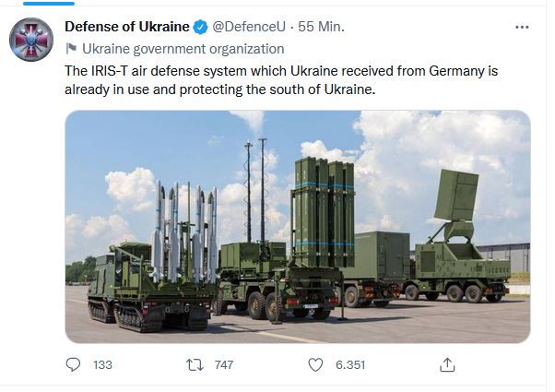
Task: Click the Defense of Ukraine profile avatar
Action: pos(33,44)
